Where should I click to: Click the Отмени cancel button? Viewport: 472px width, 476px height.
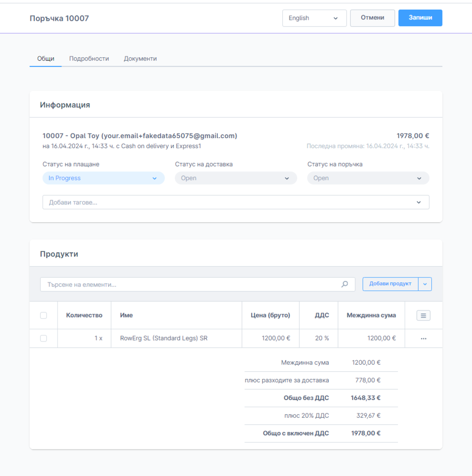click(x=372, y=18)
